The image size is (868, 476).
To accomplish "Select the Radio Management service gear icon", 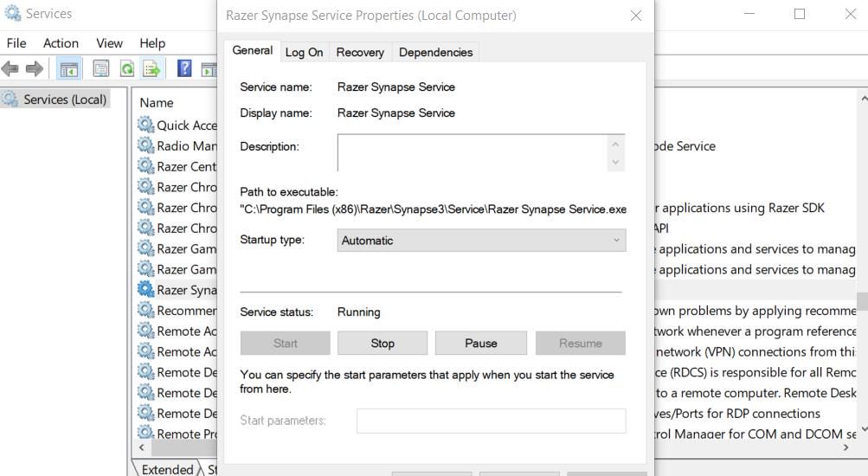I will [145, 145].
